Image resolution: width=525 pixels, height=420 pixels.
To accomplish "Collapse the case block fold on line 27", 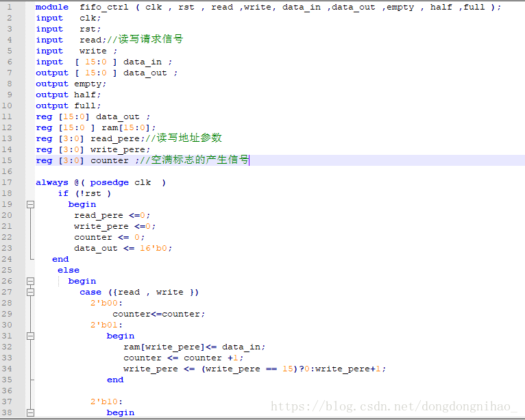I will (30, 292).
